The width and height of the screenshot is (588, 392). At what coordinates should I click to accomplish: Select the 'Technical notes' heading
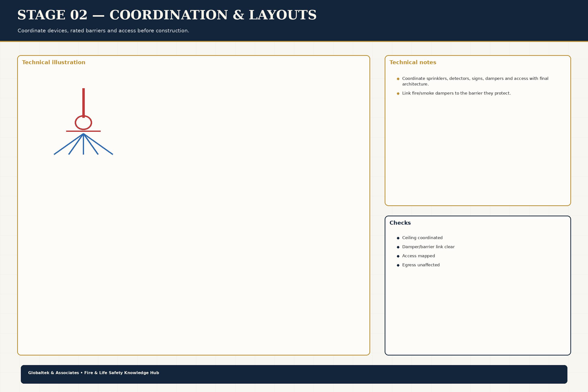[x=413, y=62]
